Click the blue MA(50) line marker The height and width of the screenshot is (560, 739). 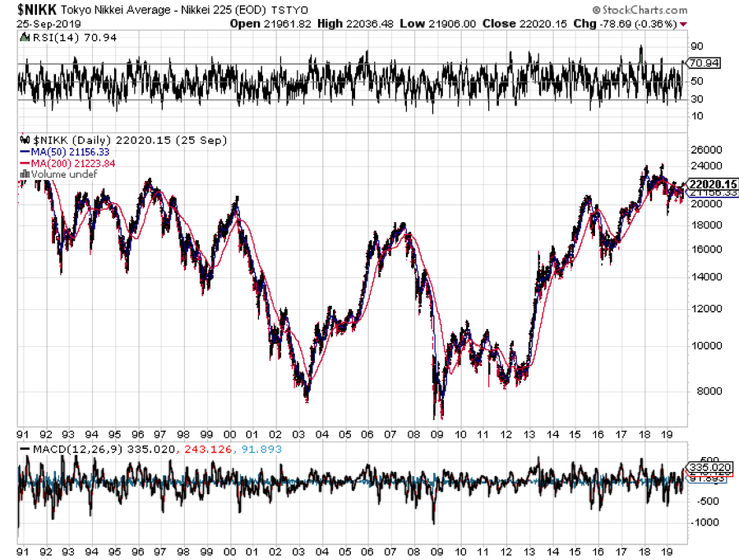pos(22,152)
